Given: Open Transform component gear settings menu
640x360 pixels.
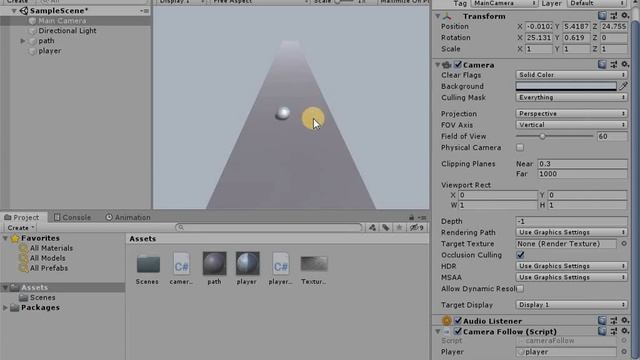Looking at the screenshot, I should pos(624,16).
